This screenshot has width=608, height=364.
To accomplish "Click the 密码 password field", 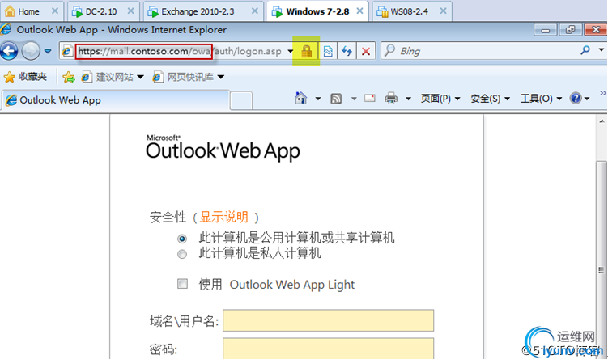I will pyautogui.click(x=328, y=349).
